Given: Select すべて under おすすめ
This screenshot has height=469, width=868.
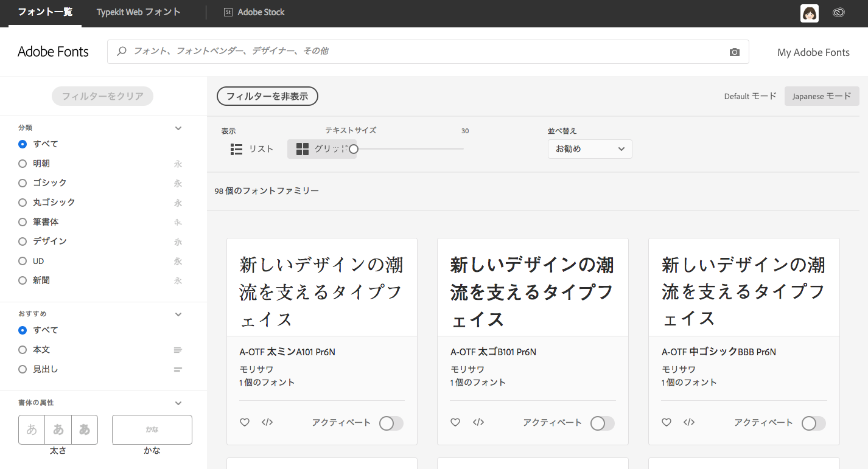Looking at the screenshot, I should pyautogui.click(x=23, y=330).
